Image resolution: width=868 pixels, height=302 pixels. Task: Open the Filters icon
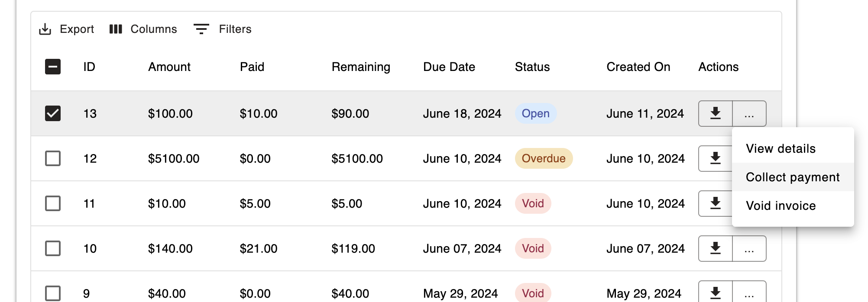pyautogui.click(x=201, y=29)
